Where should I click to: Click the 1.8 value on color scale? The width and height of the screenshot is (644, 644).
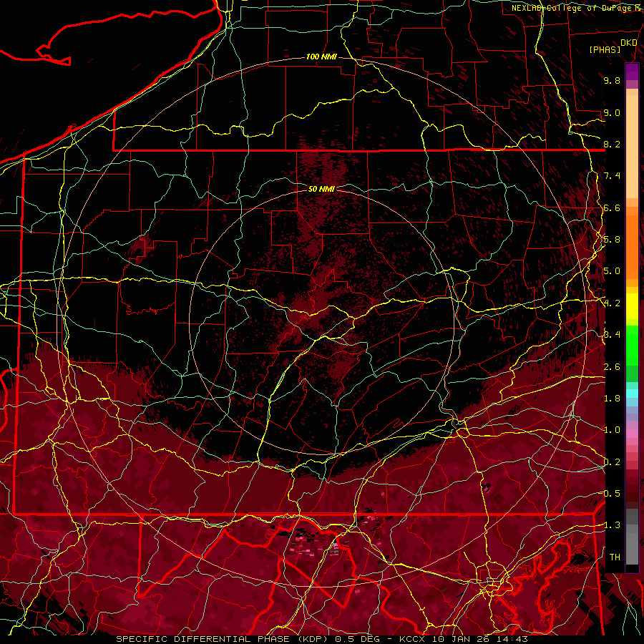(612, 399)
